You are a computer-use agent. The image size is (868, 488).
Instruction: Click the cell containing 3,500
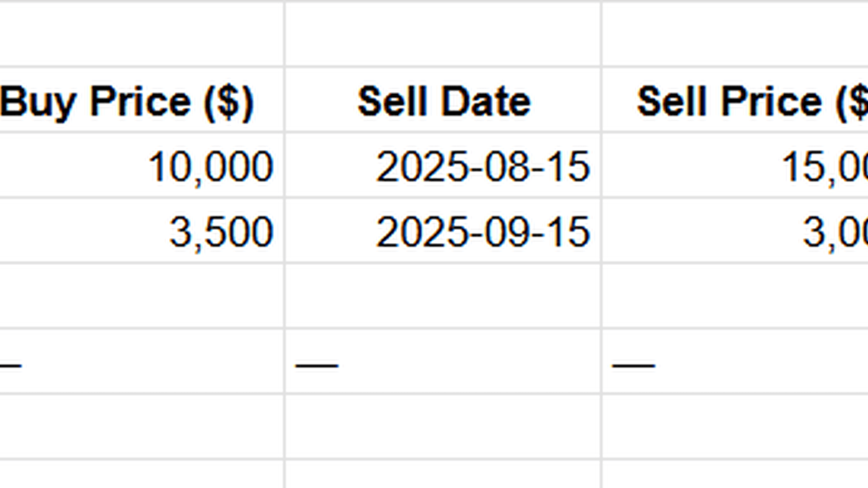(142, 231)
